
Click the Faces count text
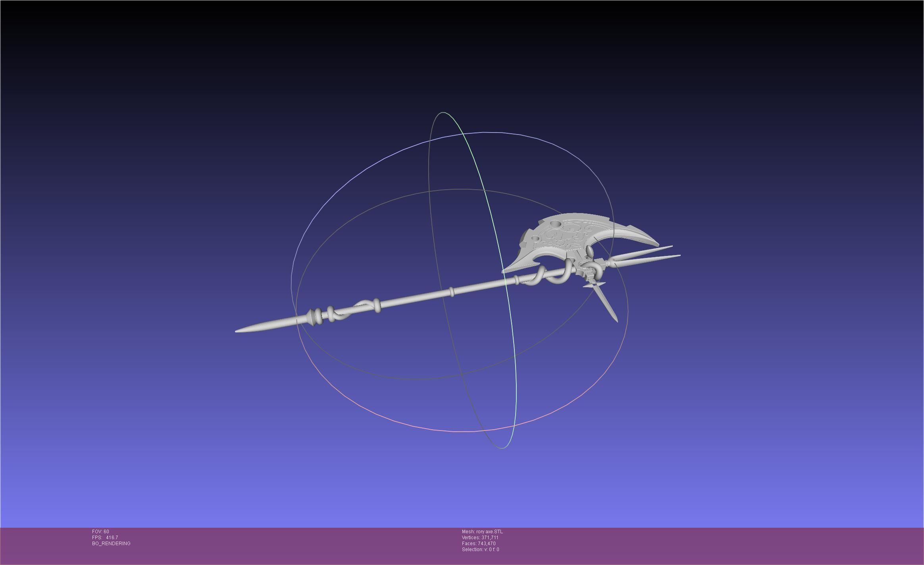(479, 544)
